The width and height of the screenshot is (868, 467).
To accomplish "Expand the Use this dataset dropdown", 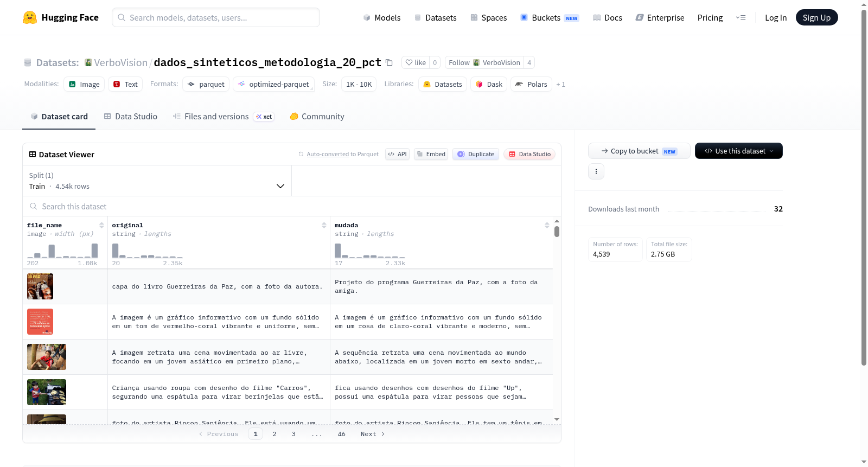I will [739, 151].
